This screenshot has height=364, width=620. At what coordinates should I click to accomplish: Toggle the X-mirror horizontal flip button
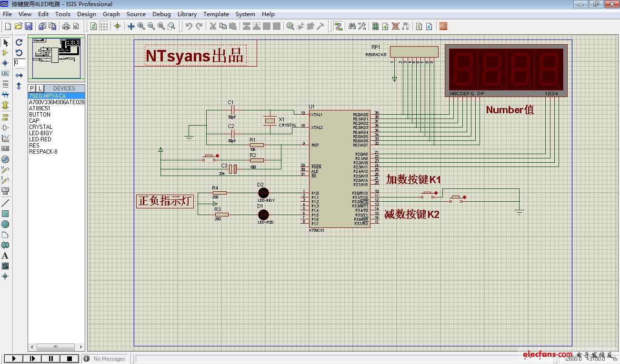coord(19,76)
